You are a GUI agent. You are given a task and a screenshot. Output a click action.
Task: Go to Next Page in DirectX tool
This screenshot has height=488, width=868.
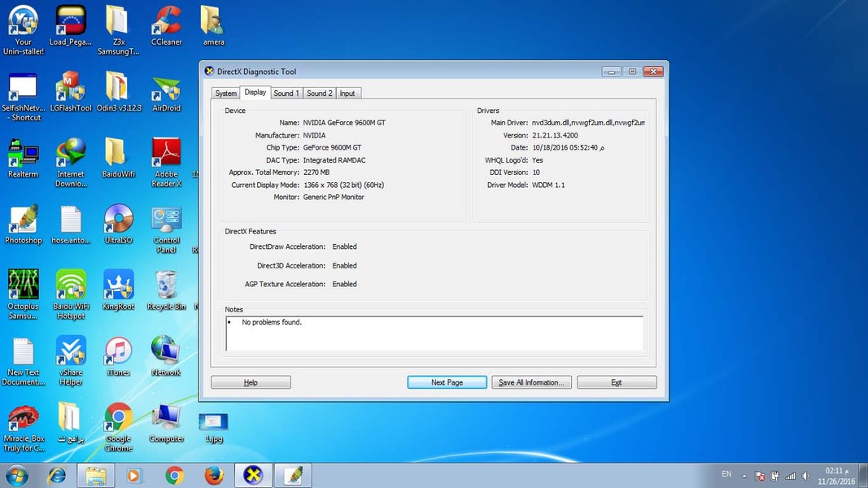pyautogui.click(x=447, y=382)
